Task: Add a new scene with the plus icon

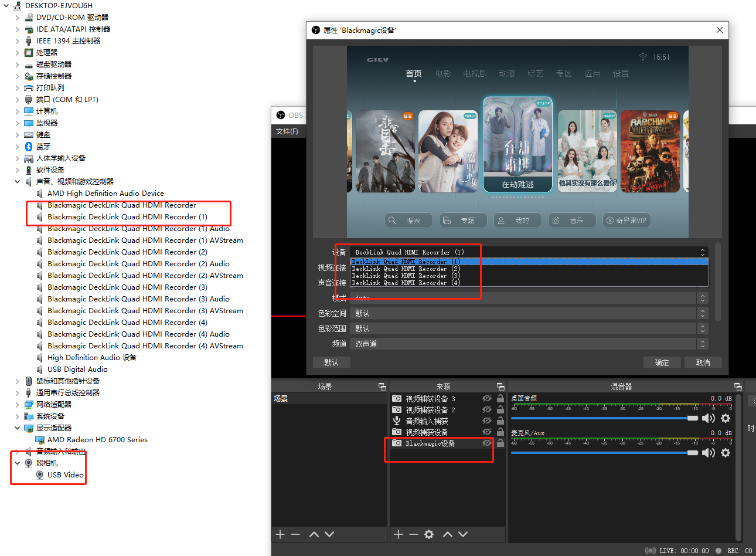Action: pos(280,534)
